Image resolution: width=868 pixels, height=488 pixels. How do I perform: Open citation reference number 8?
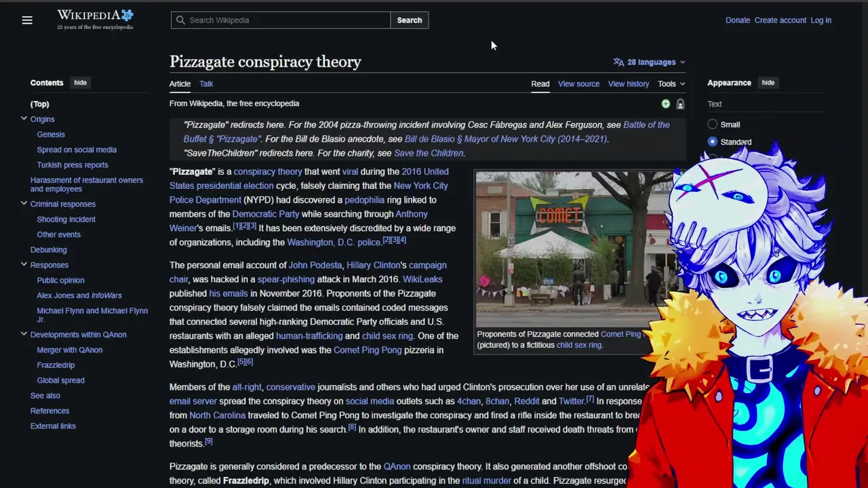352,428
